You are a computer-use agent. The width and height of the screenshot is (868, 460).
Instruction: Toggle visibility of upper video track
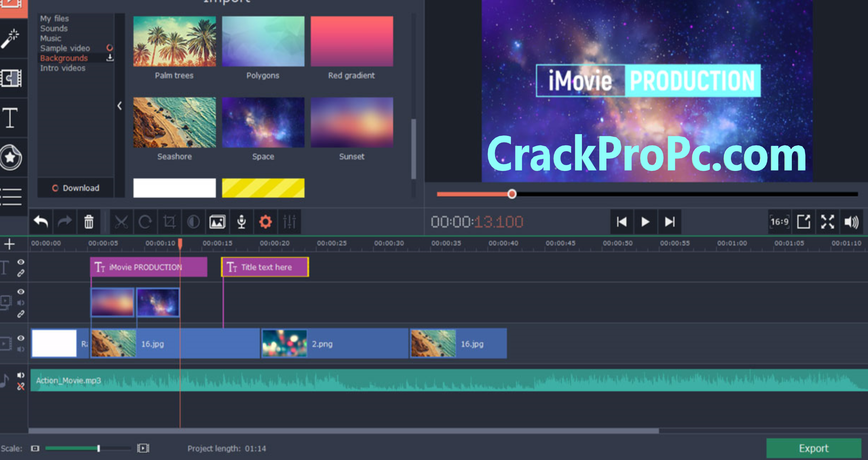21,292
